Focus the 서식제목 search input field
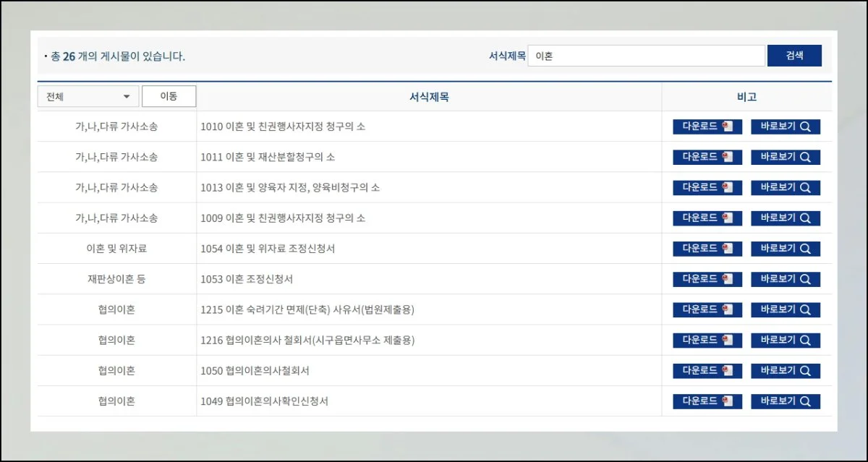The image size is (868, 462). (646, 56)
